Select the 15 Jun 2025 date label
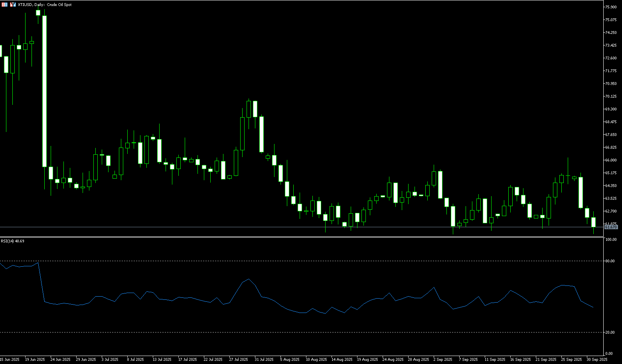This screenshot has width=622, height=364. pyautogui.click(x=10, y=360)
